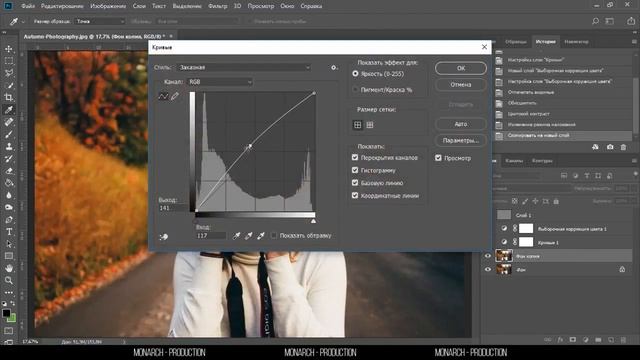640x360 pixels.
Task: Toggle the Просмотр preview checkbox
Action: pos(438,158)
